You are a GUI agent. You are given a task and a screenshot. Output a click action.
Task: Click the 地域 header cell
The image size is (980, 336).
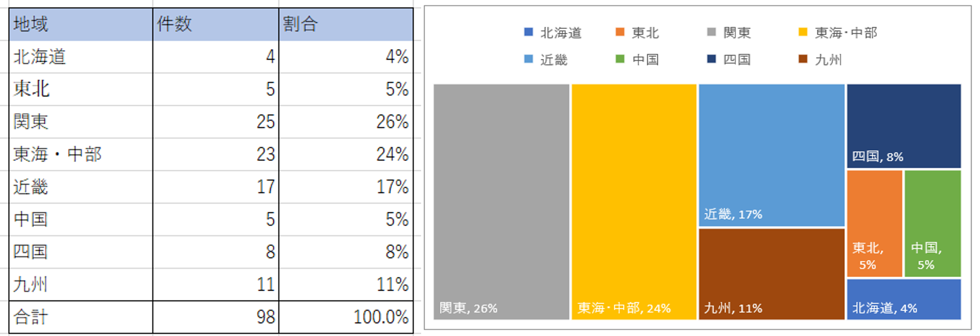tap(81, 24)
